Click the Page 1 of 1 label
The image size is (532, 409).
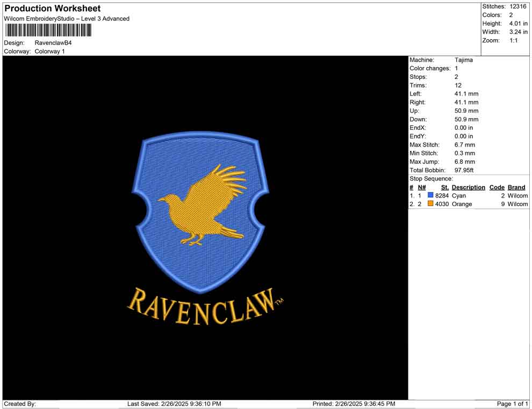(512, 403)
